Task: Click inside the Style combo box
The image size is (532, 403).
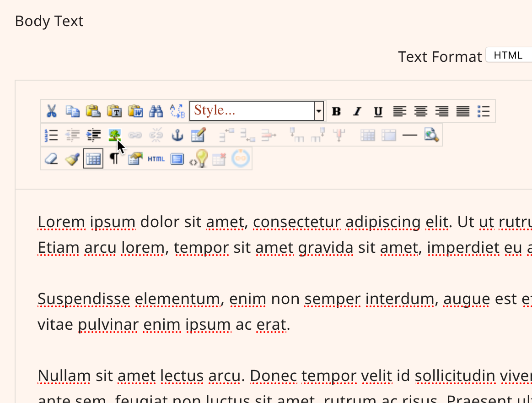Action: tap(252, 111)
